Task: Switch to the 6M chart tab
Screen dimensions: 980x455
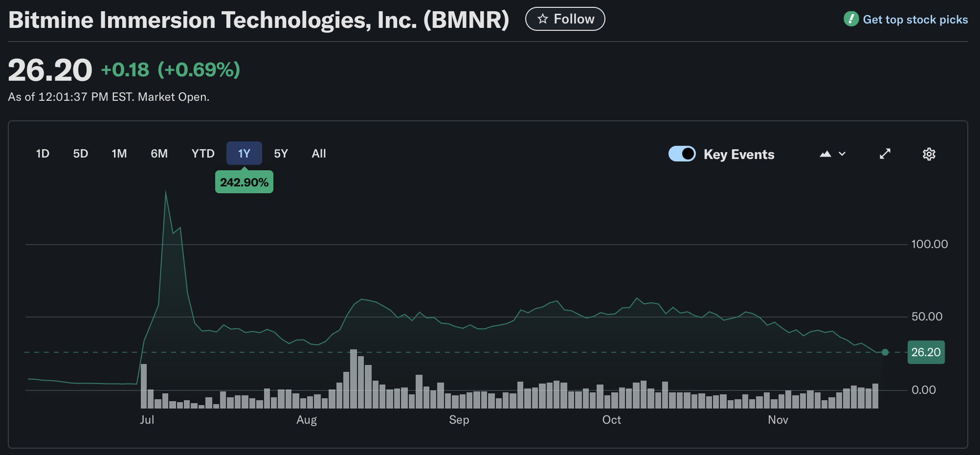Action: [159, 153]
